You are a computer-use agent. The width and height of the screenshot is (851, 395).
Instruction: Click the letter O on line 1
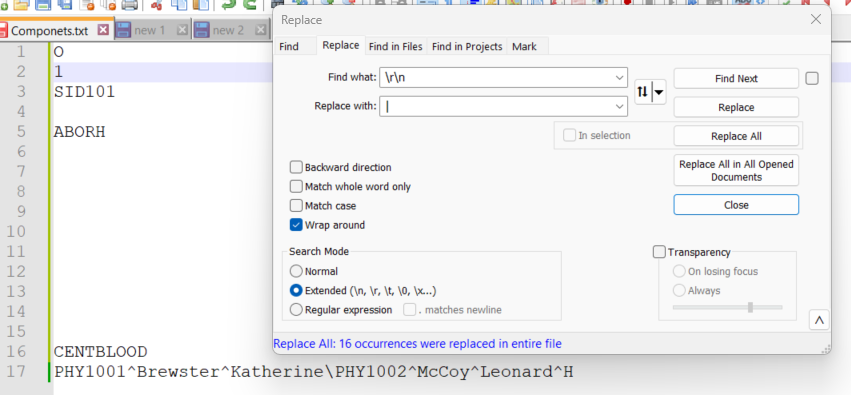[59, 52]
